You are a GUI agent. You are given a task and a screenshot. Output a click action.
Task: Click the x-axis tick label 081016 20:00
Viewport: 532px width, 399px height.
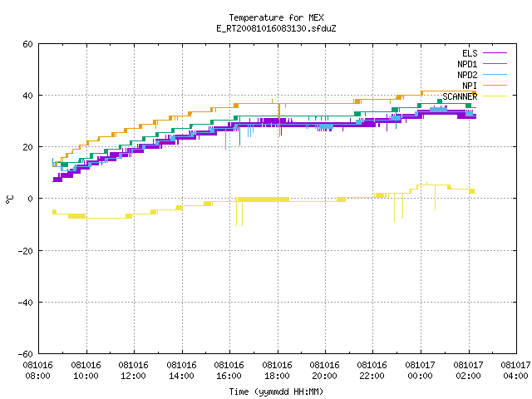pyautogui.click(x=325, y=371)
